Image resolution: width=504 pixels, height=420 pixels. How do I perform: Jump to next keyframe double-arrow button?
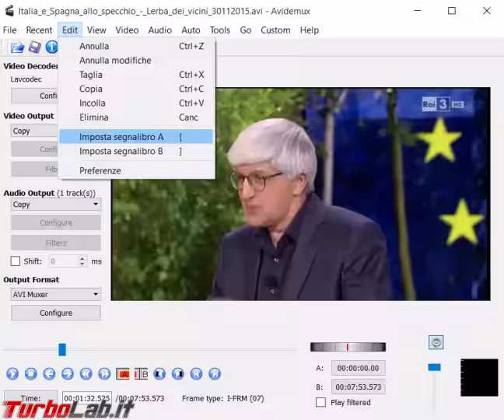coord(104,374)
